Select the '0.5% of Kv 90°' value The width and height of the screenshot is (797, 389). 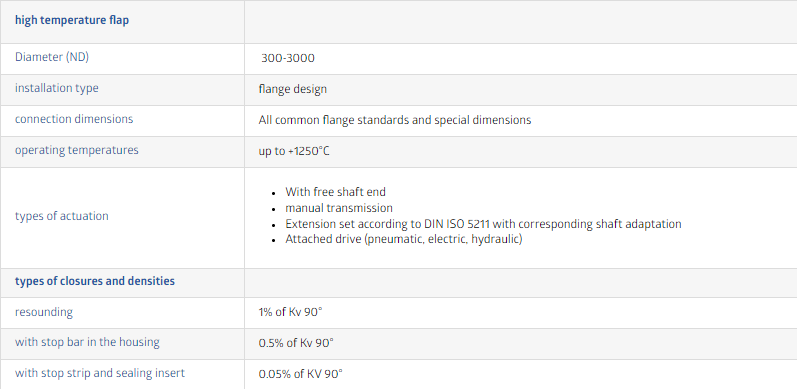[x=296, y=343]
